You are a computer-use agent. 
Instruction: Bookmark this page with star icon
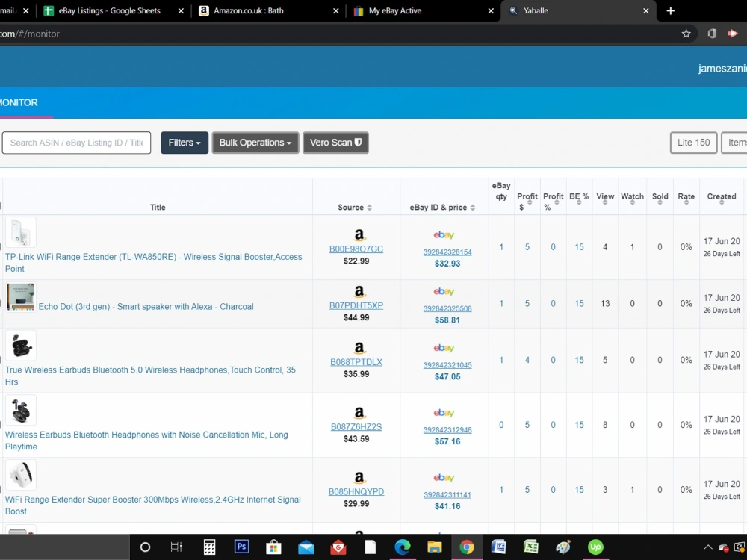(686, 34)
